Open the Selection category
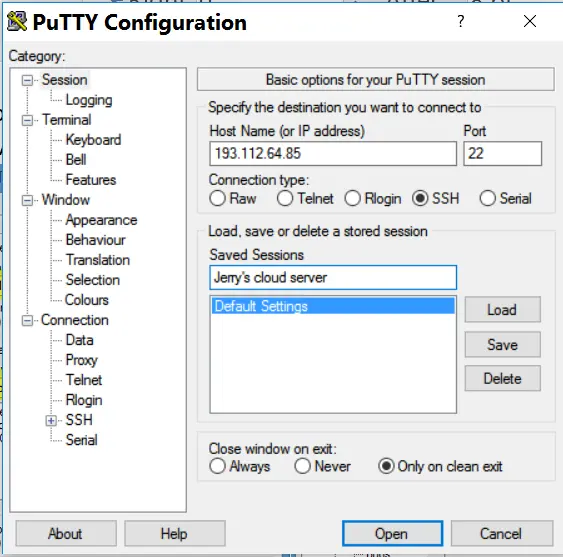This screenshot has width=563, height=557. [x=93, y=280]
